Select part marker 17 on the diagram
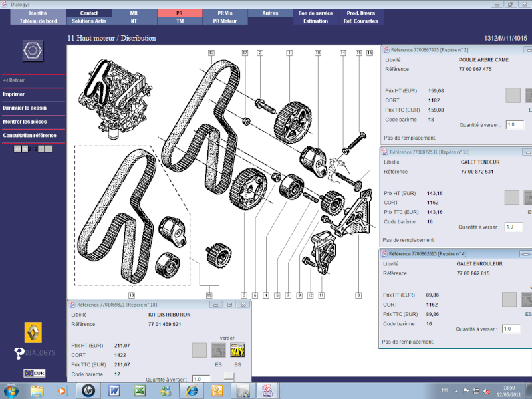The width and height of the screenshot is (532, 399). coord(245,53)
